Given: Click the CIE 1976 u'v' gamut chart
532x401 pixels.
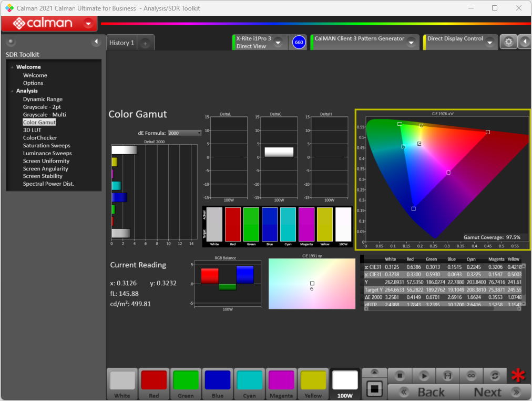Looking at the screenshot, I should coord(443,179).
